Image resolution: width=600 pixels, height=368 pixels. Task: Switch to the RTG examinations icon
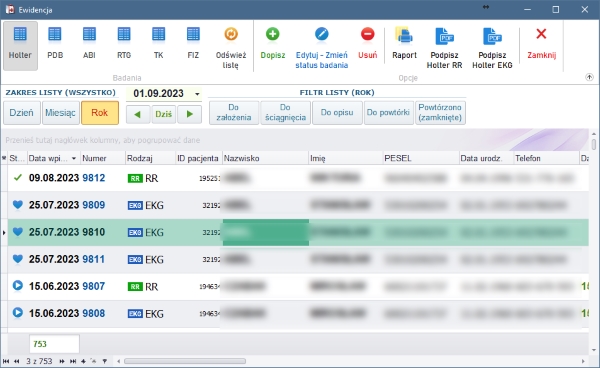(x=124, y=35)
